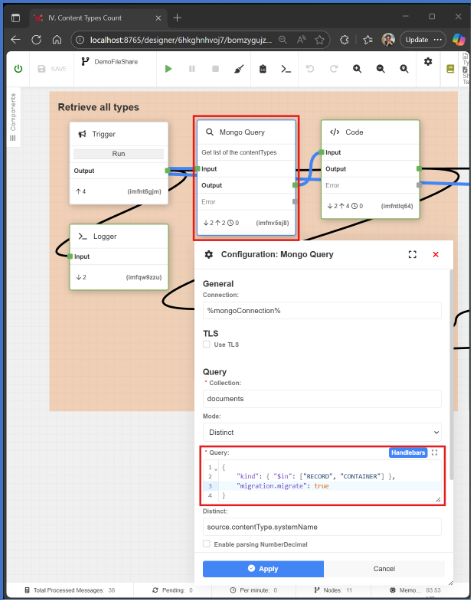Click the Distinct field with source.contentType.systemName

(x=322, y=527)
